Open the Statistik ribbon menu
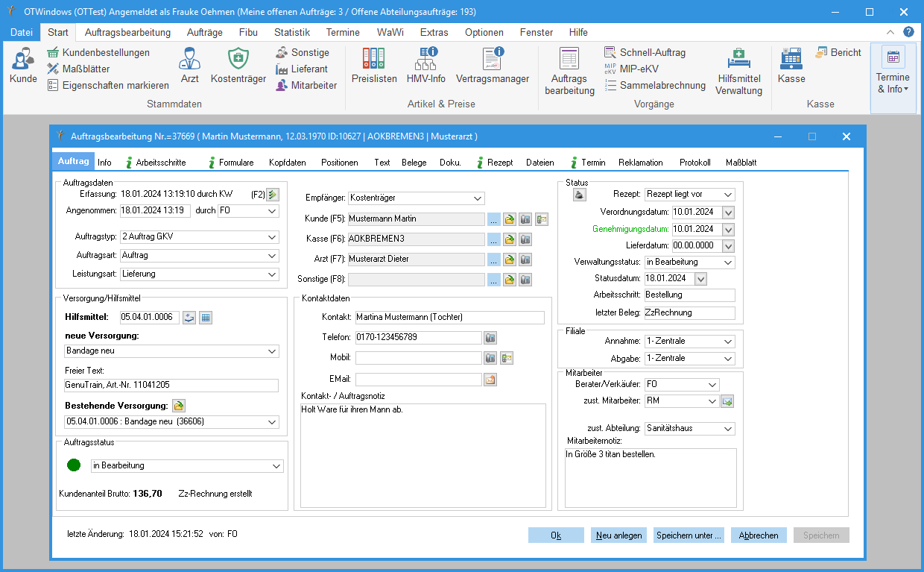Image resolution: width=924 pixels, height=572 pixels. click(x=291, y=32)
